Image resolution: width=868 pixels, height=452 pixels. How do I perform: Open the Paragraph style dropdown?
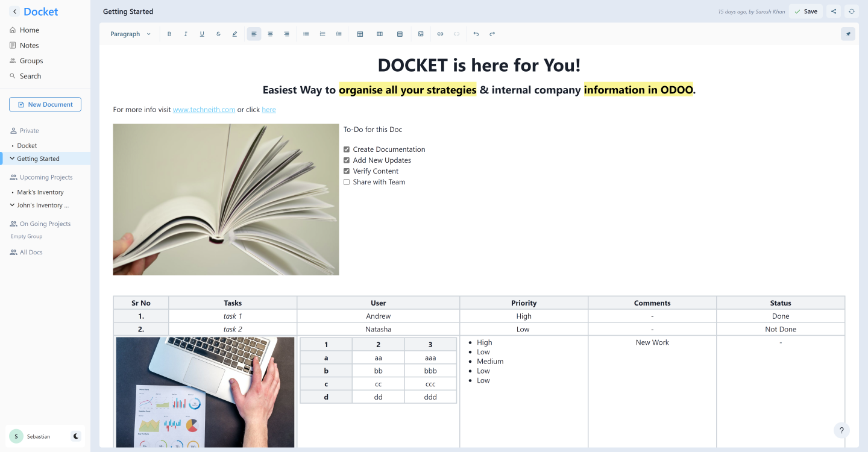click(131, 34)
